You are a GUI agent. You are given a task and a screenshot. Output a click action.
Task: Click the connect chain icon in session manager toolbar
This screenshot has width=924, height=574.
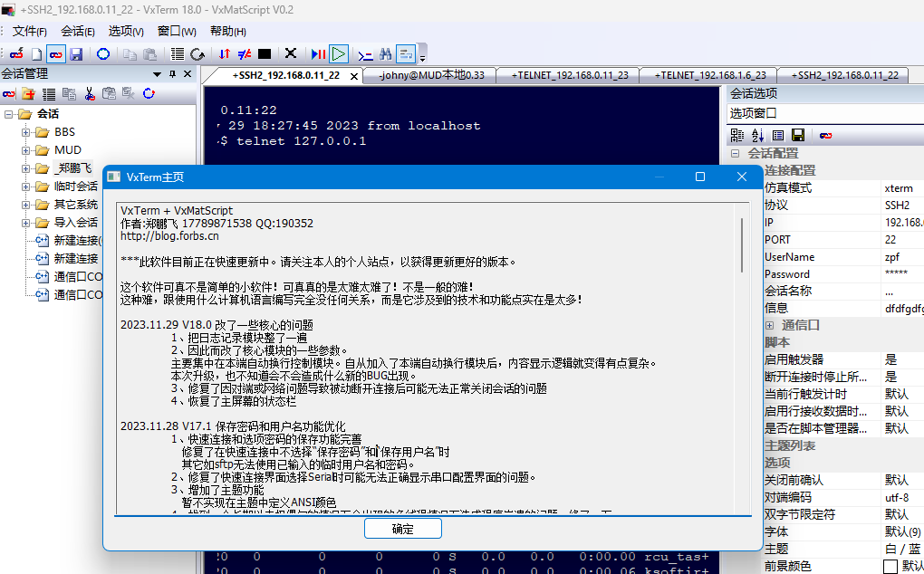click(9, 93)
